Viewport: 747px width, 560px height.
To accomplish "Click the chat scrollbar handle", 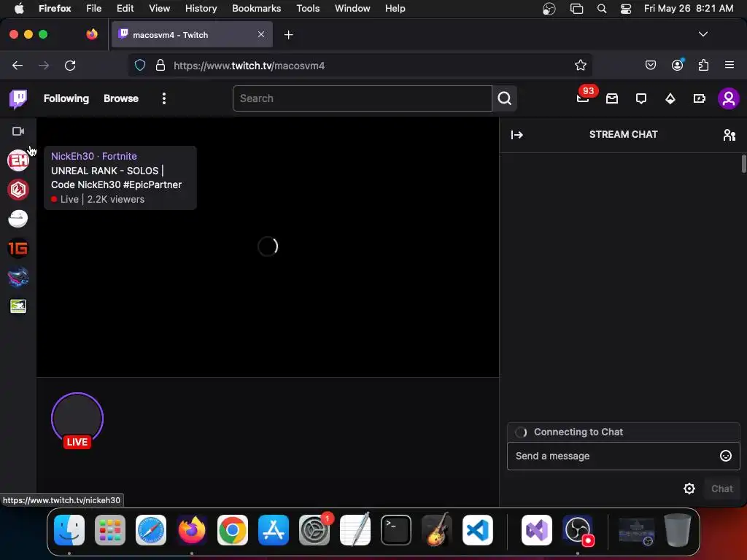I will pyautogui.click(x=743, y=164).
